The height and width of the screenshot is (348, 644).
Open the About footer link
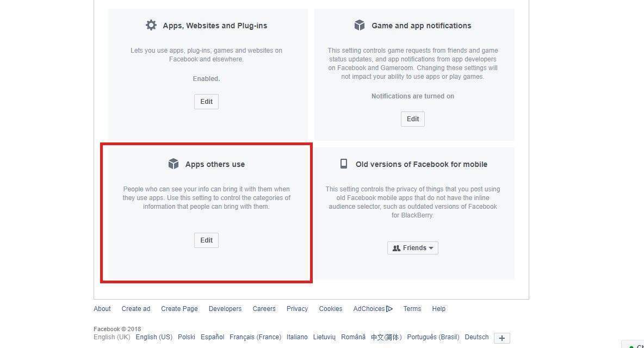point(102,309)
